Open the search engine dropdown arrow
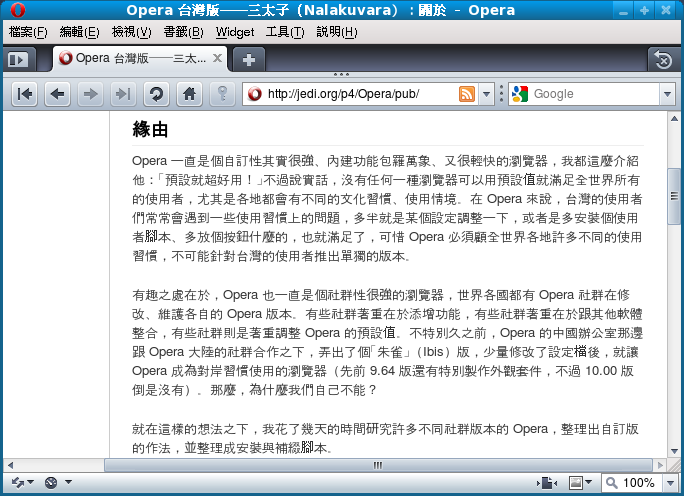 click(x=667, y=94)
